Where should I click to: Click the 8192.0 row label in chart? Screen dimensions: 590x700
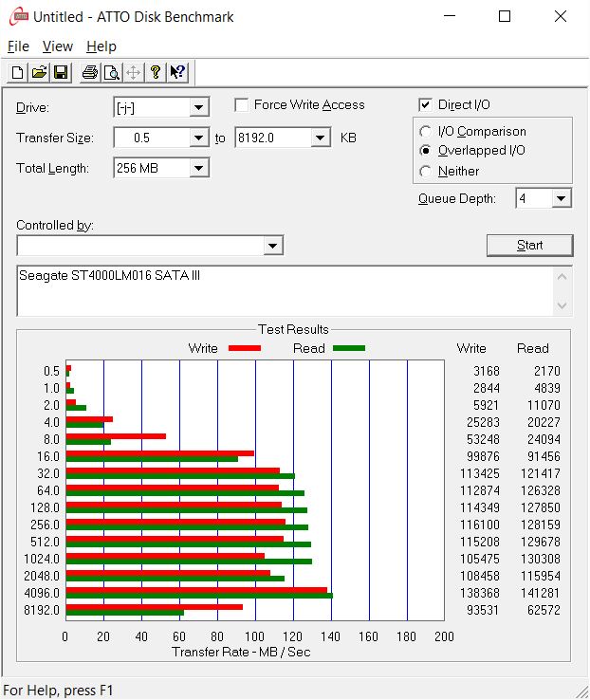click(42, 610)
